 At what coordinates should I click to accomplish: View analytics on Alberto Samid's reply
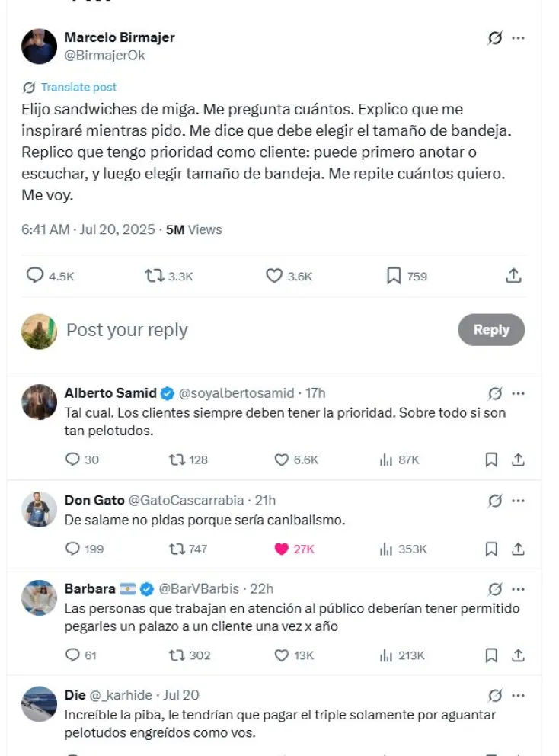coord(386,460)
